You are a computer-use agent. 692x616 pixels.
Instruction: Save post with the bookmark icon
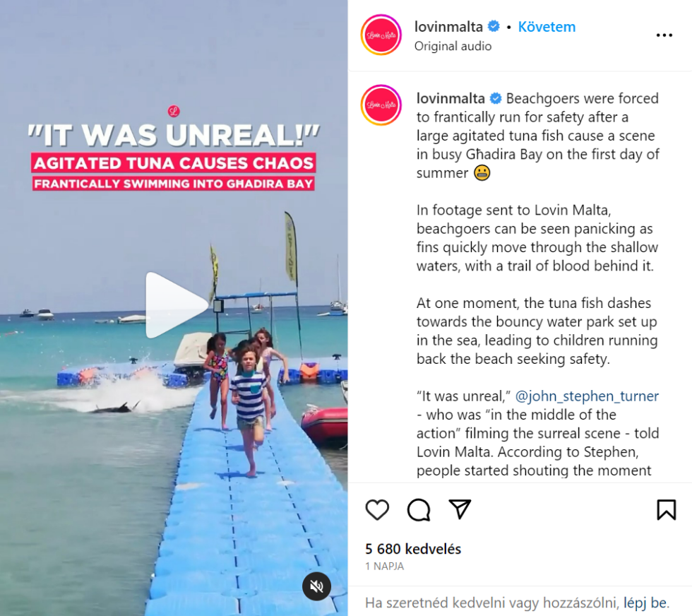(x=667, y=509)
